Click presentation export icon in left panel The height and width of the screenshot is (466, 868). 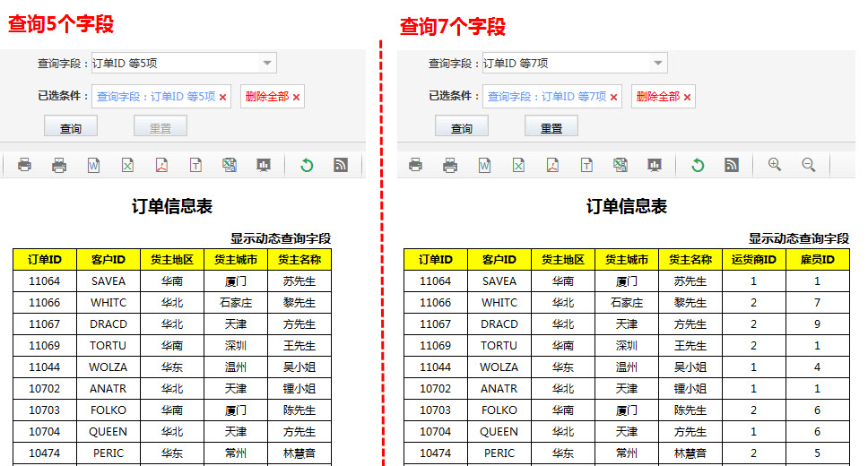(264, 165)
